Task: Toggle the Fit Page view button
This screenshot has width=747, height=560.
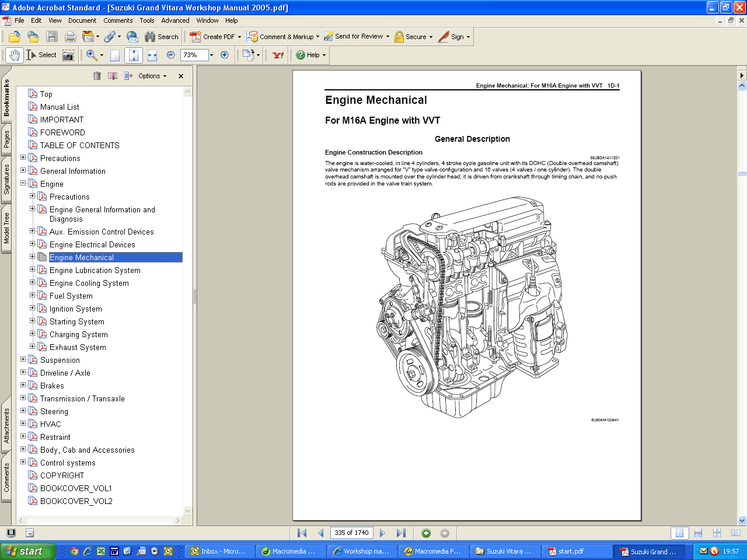Action: [x=134, y=55]
